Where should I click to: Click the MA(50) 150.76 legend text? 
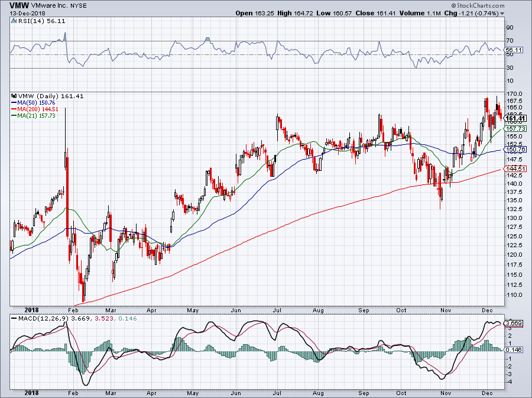click(36, 103)
